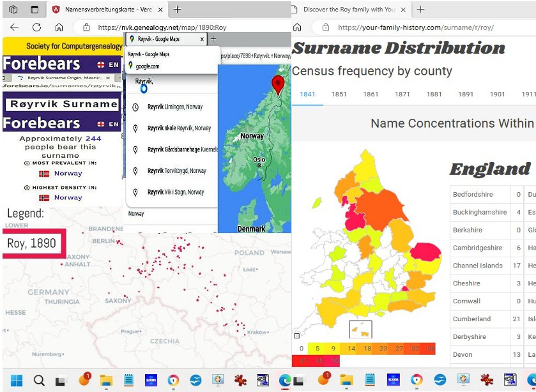Open the tab actions menu icon
Image resolution: width=536 pixels, height=392 pixels.
pyautogui.click(x=34, y=10)
